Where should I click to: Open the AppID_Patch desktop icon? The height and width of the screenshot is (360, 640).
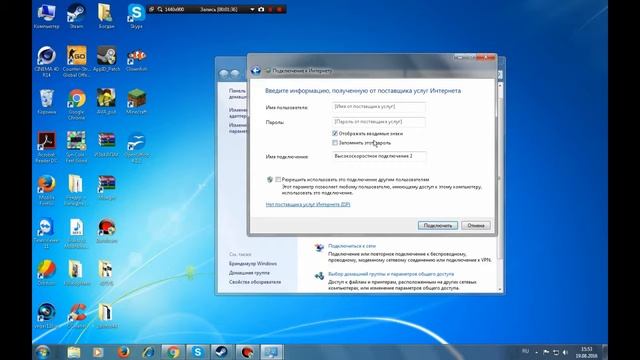coord(107,59)
